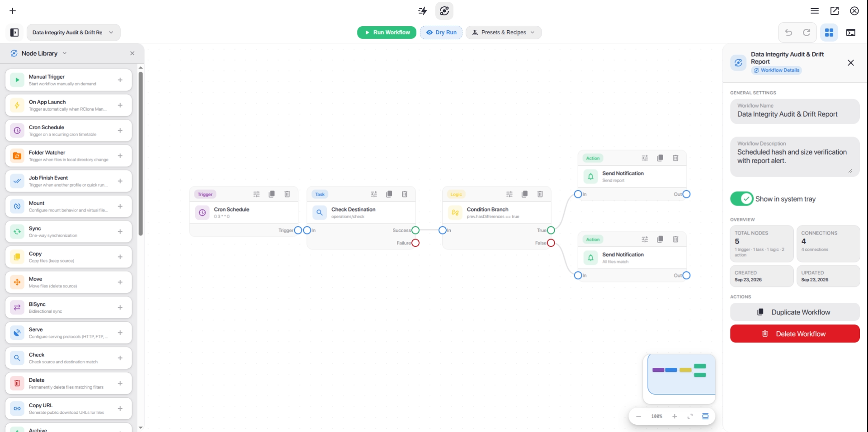Zoom out of the canvas
Image resolution: width=868 pixels, height=432 pixels.
638,416
